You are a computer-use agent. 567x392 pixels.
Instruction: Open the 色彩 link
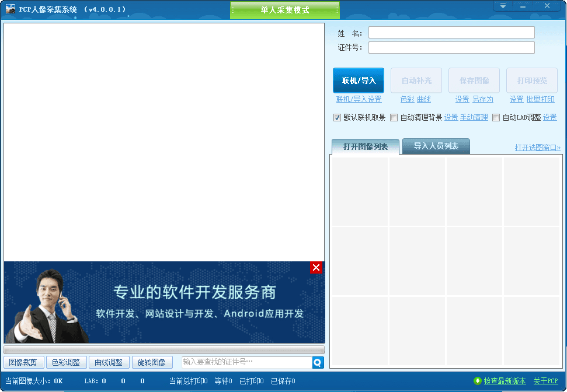coord(407,99)
